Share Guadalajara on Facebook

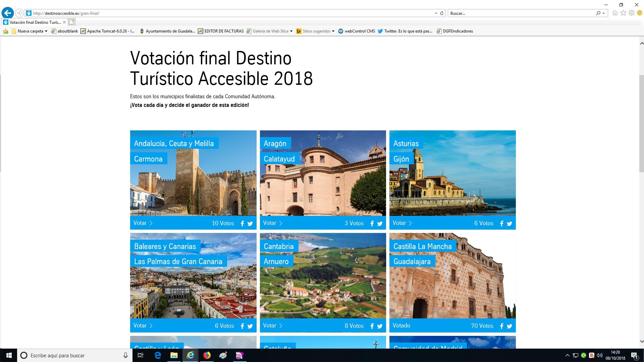pos(501,326)
